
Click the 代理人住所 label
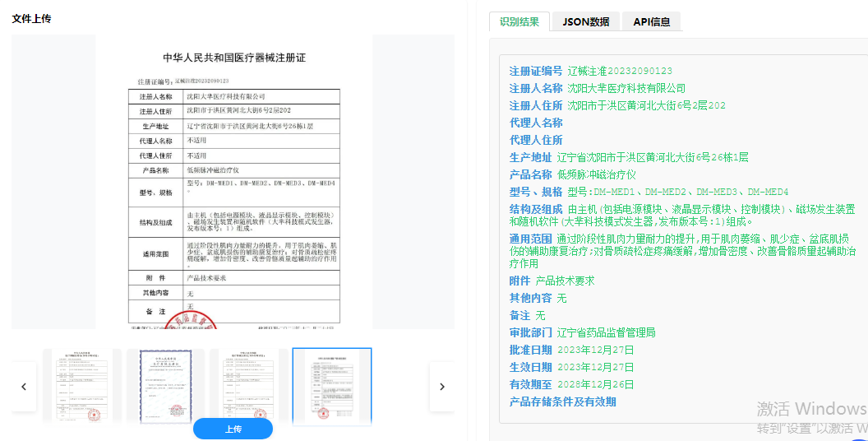click(536, 140)
